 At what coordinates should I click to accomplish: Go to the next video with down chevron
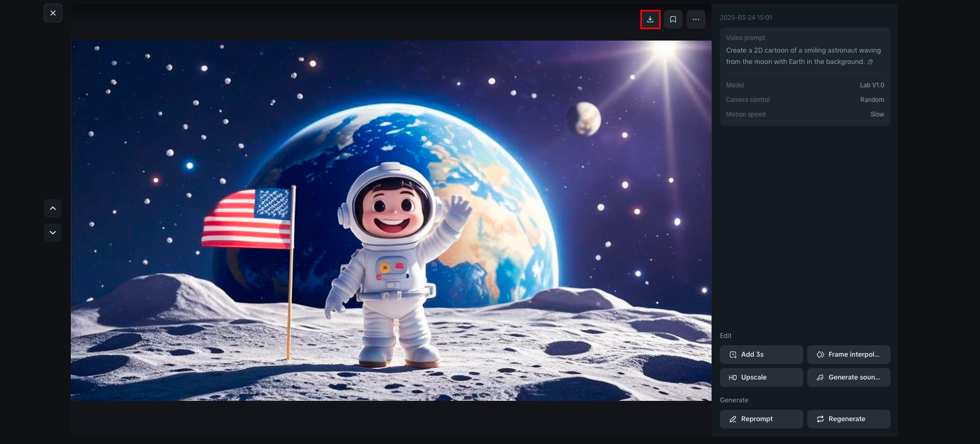pyautogui.click(x=53, y=232)
